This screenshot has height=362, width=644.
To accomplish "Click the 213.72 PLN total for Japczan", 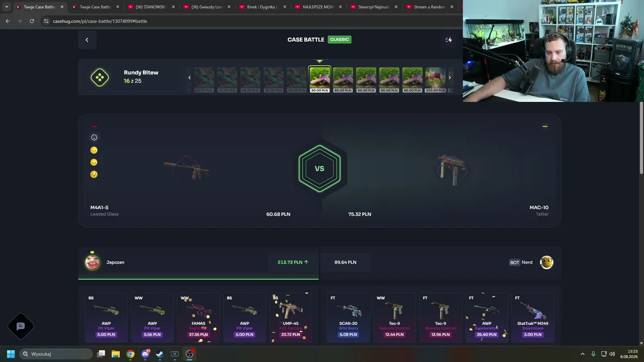I will (293, 262).
